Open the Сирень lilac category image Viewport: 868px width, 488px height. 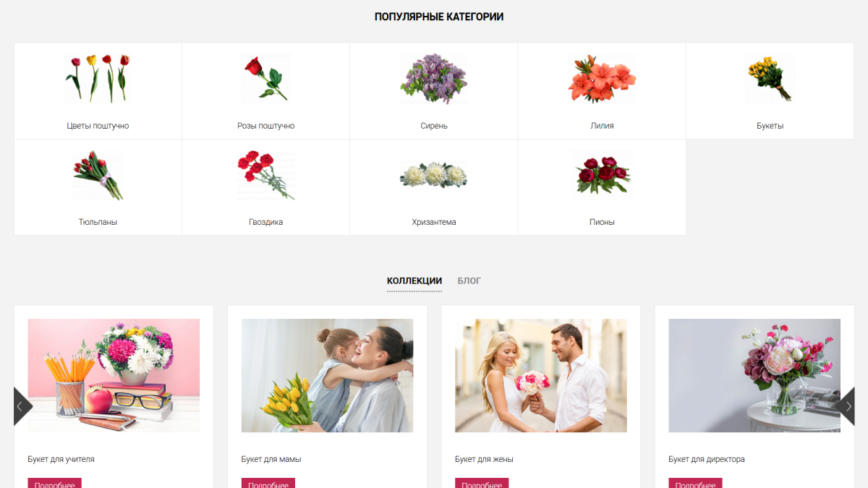point(434,78)
